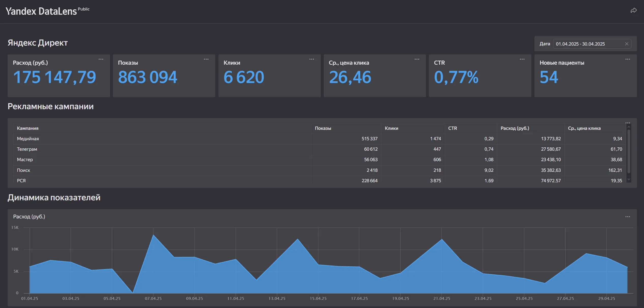
Task: Click the Кампания column header
Action: point(28,128)
